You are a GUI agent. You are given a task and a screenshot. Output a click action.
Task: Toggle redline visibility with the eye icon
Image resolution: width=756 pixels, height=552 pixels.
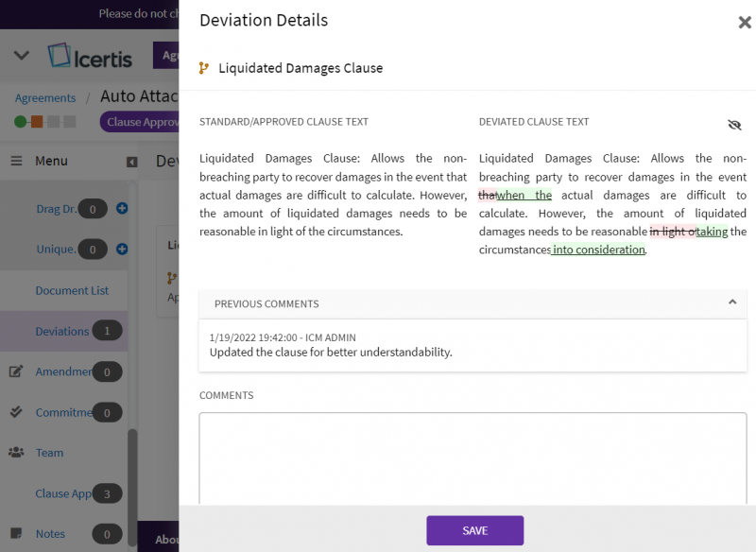pyautogui.click(x=734, y=124)
